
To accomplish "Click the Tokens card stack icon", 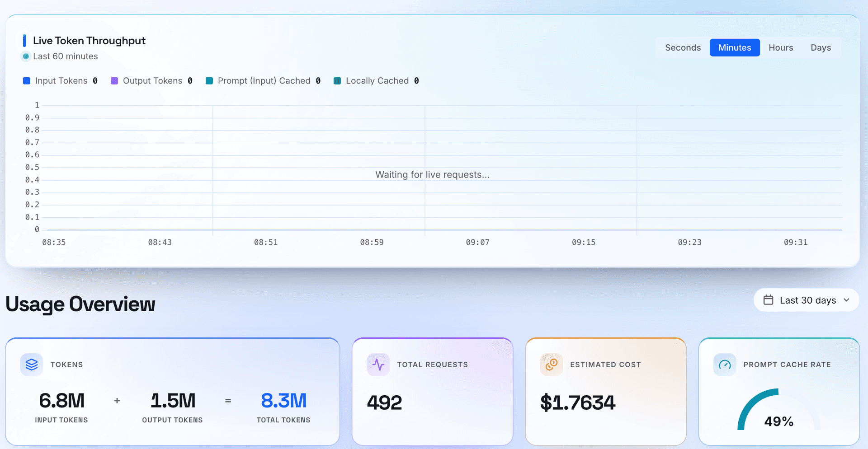I will pos(32,365).
